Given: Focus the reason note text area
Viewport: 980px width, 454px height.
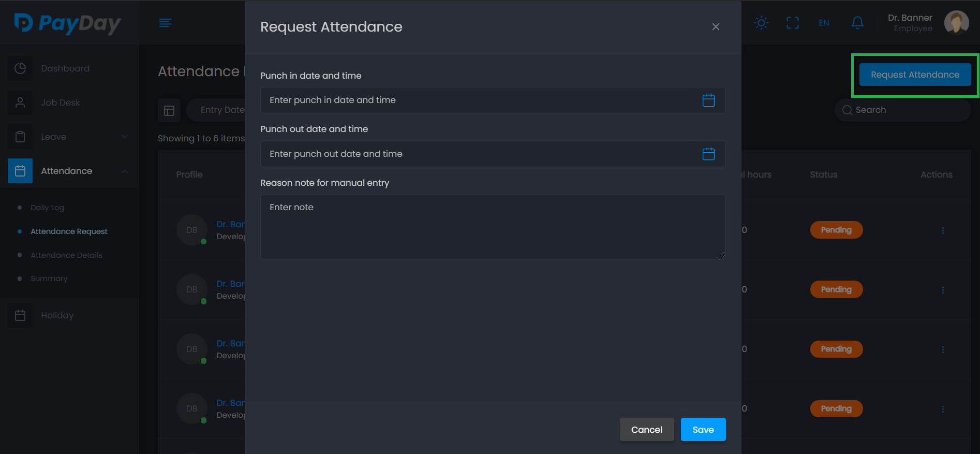Looking at the screenshot, I should click(x=492, y=226).
